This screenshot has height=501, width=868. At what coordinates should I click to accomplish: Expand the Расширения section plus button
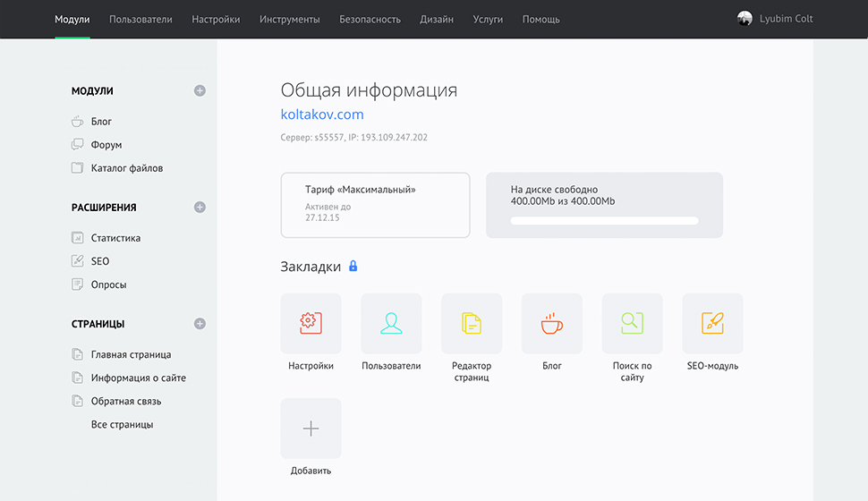tap(200, 207)
